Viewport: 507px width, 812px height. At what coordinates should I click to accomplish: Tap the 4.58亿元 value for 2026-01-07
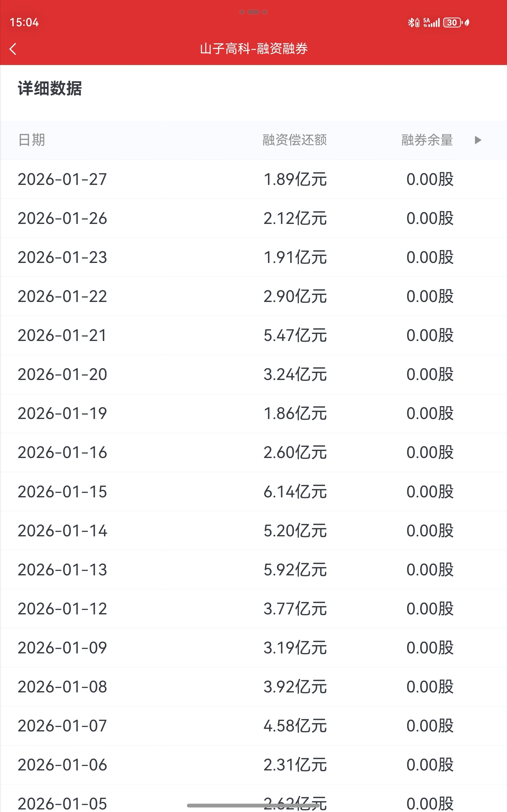(295, 726)
